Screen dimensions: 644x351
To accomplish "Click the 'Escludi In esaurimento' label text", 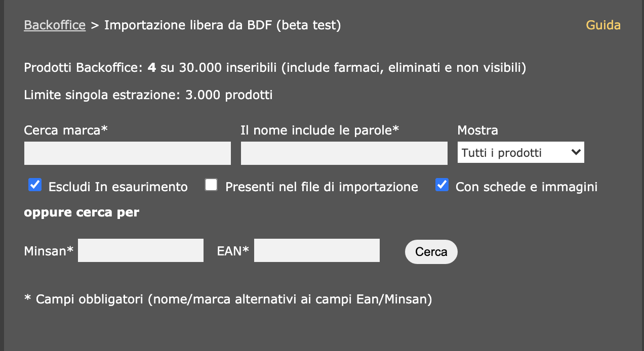I will (x=118, y=187).
